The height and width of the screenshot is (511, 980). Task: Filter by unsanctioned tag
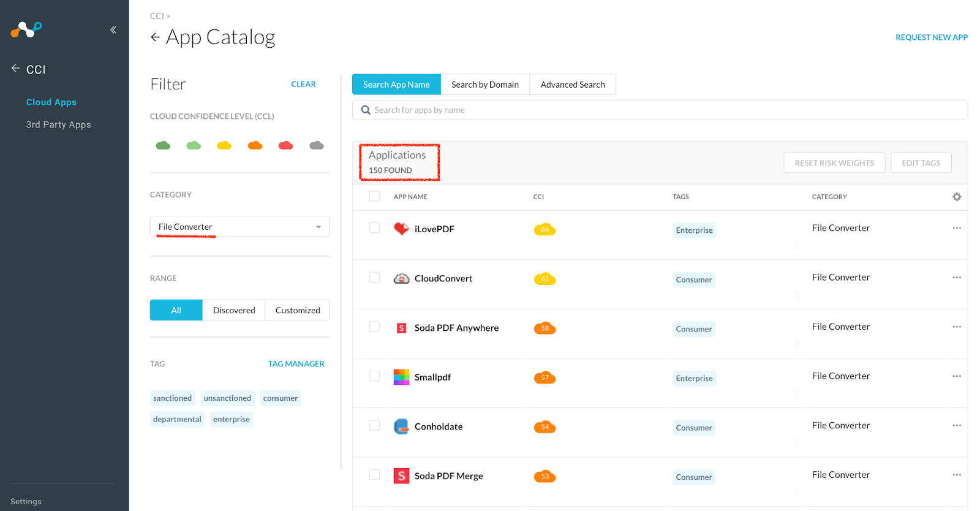point(227,398)
